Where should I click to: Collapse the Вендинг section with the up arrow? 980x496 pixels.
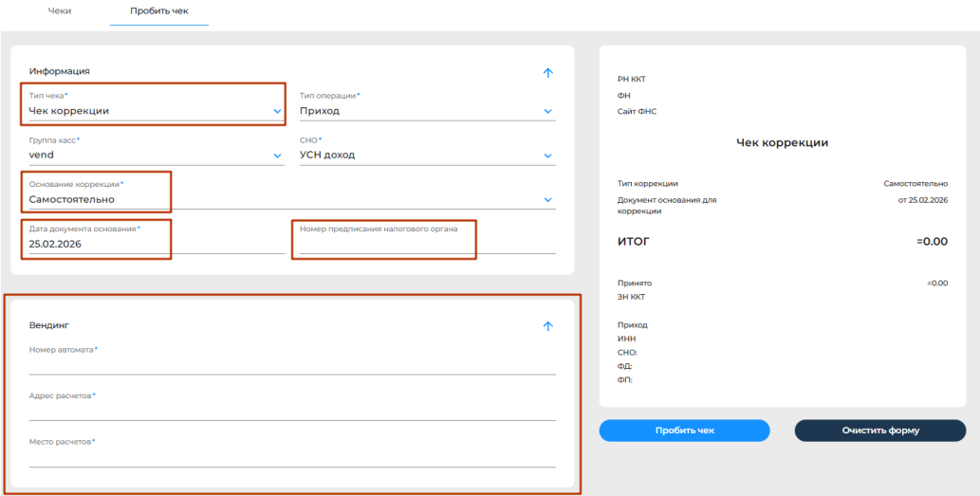point(547,325)
